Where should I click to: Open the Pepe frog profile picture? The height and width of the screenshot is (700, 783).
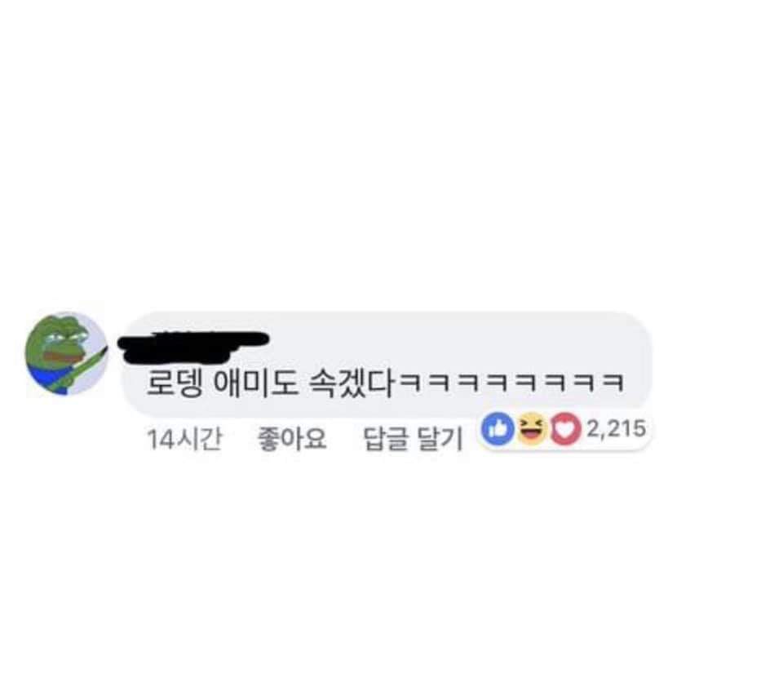pos(66,354)
